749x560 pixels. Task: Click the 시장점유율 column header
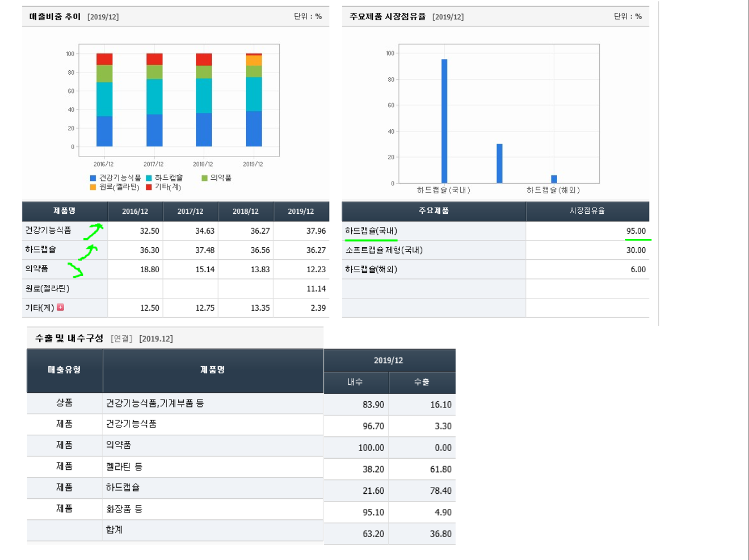pyautogui.click(x=587, y=211)
